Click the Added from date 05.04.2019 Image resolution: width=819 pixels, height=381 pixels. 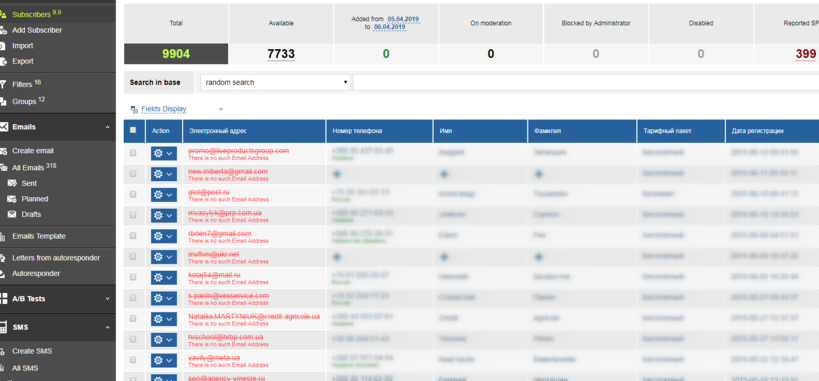pos(403,19)
